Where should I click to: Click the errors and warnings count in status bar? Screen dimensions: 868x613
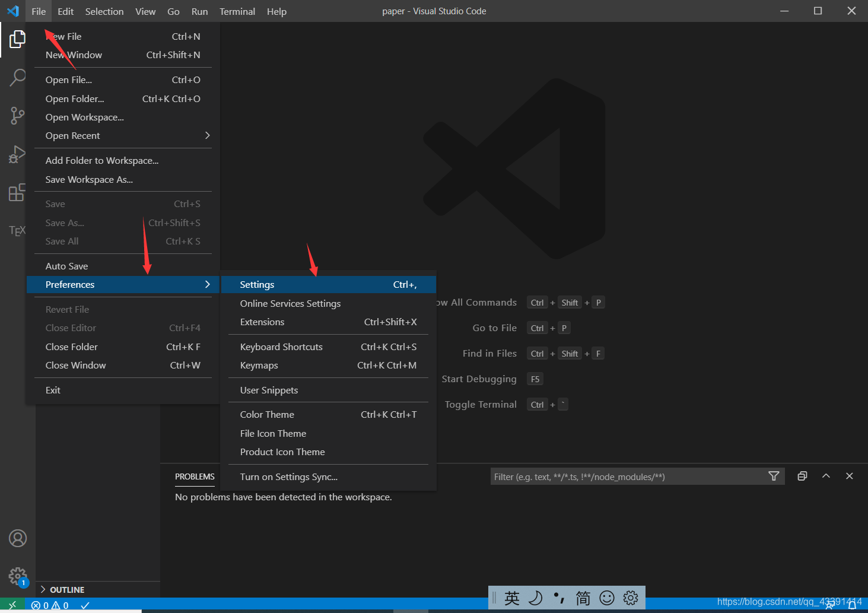tap(50, 605)
